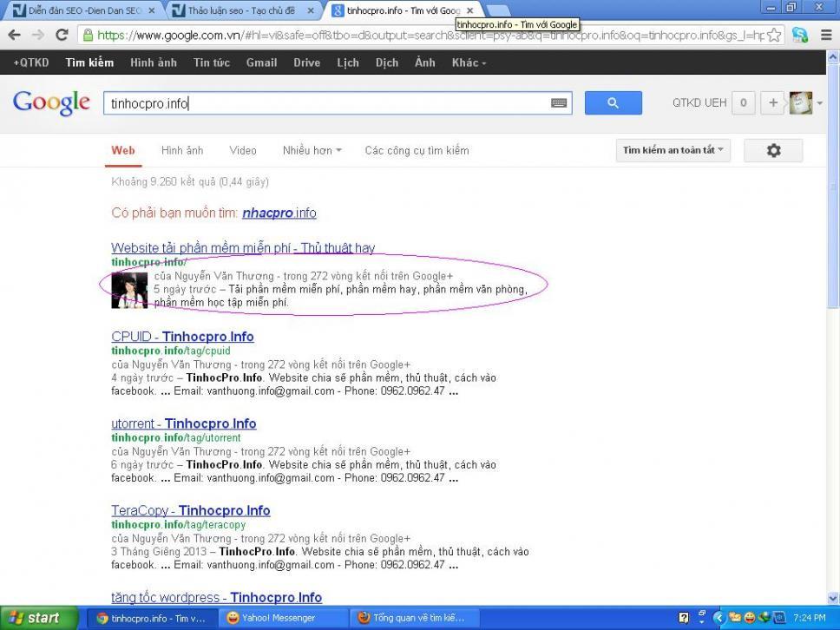Image resolution: width=840 pixels, height=630 pixels.
Task: Click the help icon in the taskbar
Action: (684, 618)
